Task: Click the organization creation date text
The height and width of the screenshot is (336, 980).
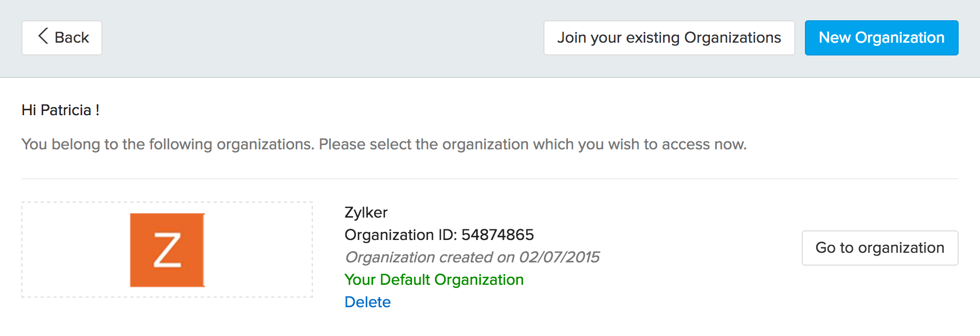Action: 472,257
